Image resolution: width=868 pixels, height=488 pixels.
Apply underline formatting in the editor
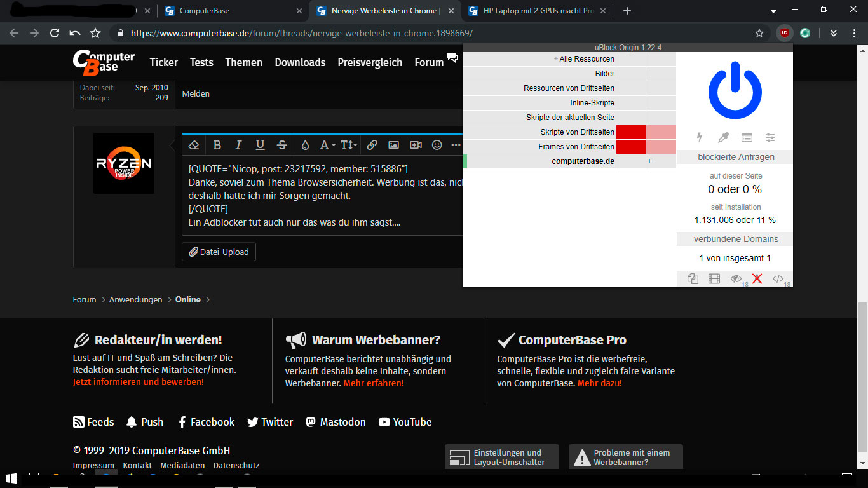[x=260, y=145]
